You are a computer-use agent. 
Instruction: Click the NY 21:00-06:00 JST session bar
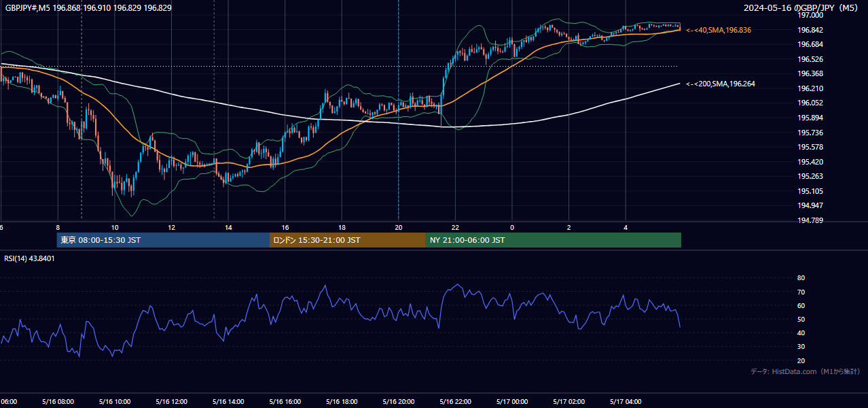point(554,240)
